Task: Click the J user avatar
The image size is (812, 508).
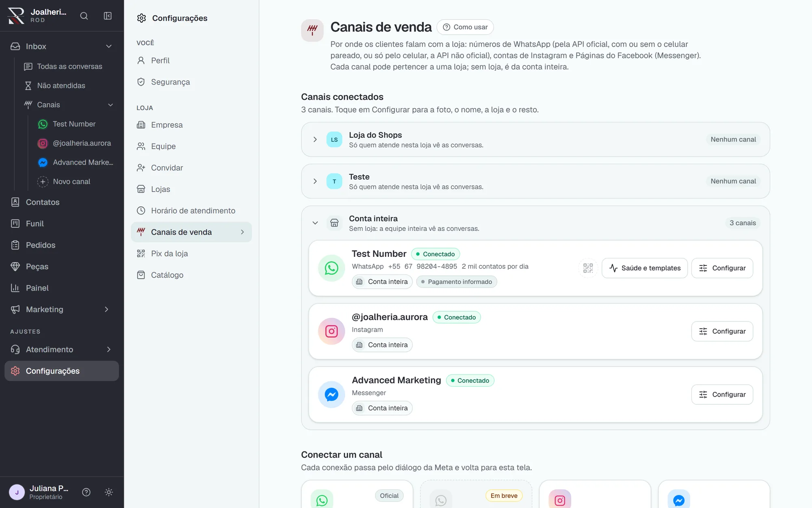Action: 17,492
